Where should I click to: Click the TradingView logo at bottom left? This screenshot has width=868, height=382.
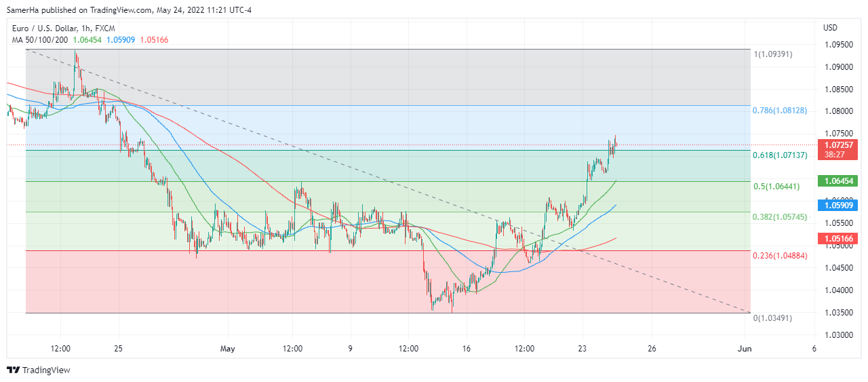pos(39,370)
